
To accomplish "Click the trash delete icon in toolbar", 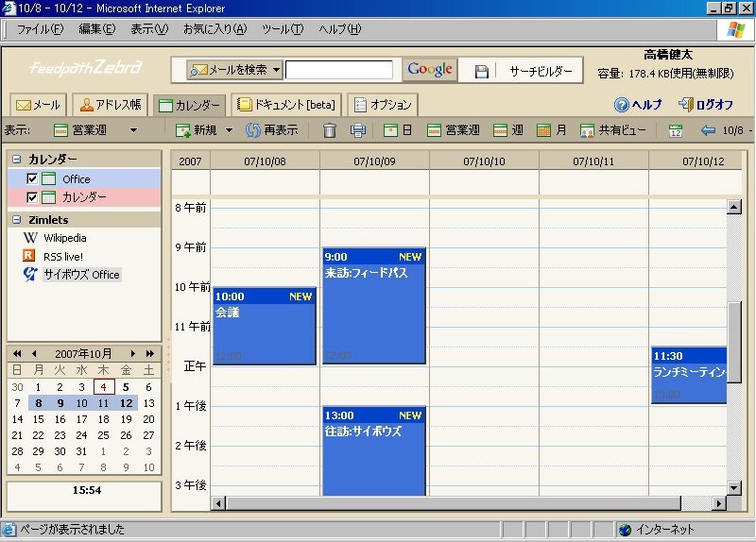I will [330, 130].
